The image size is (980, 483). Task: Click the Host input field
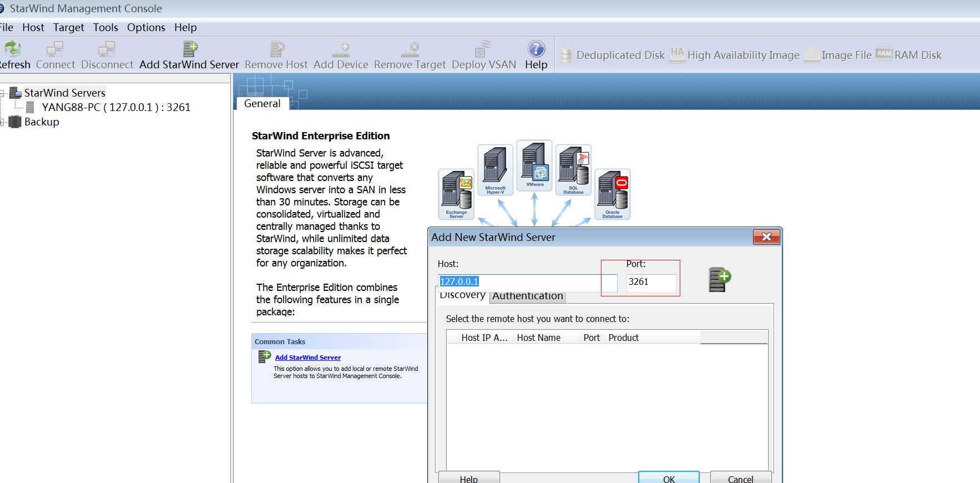tap(527, 282)
